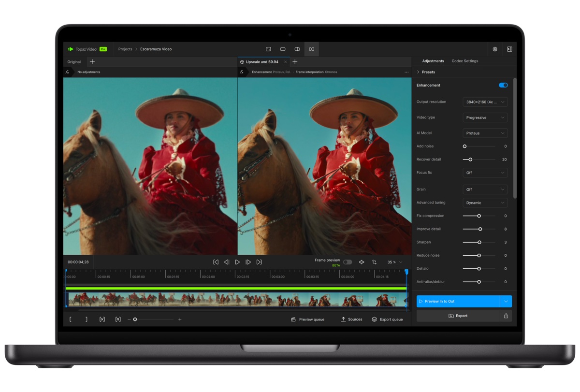This screenshot has width=580, height=392.
Task: Open the Output resolution dropdown
Action: pyautogui.click(x=485, y=102)
